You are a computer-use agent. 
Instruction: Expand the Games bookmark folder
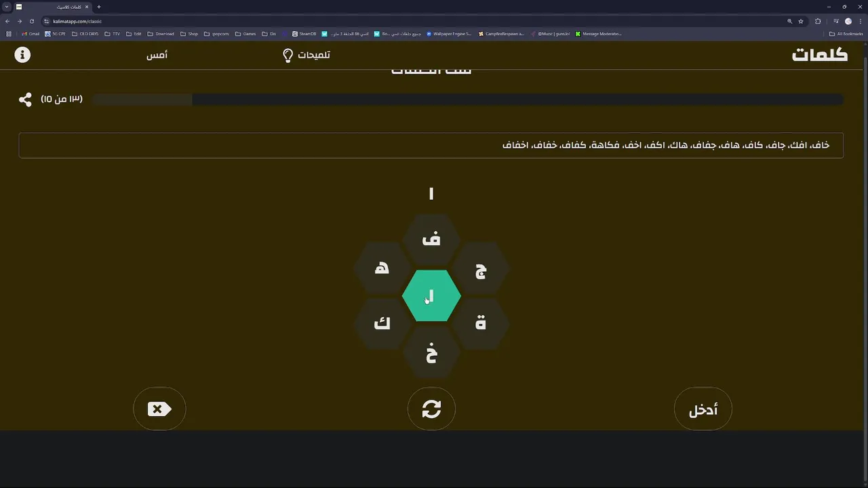[x=245, y=34]
